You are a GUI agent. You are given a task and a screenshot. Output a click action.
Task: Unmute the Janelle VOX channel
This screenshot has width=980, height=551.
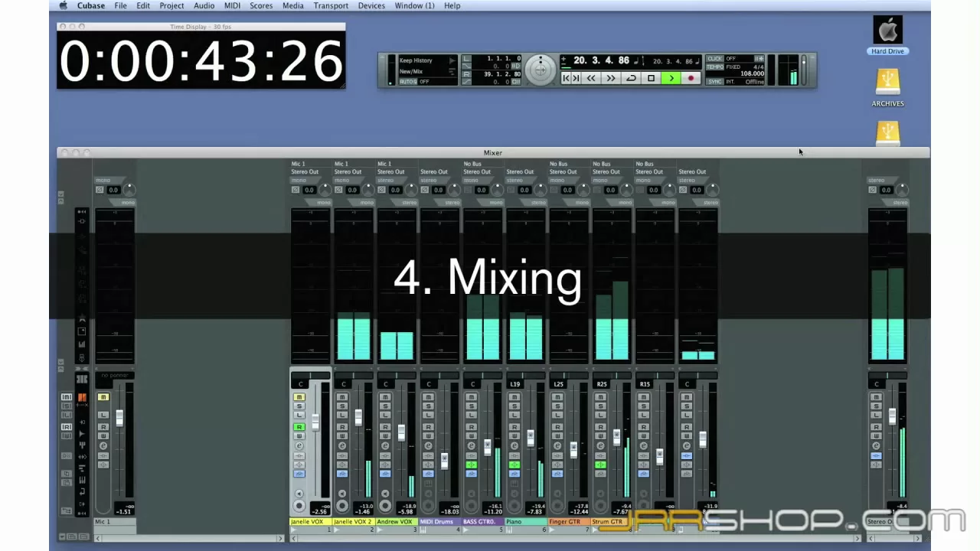coord(299,397)
